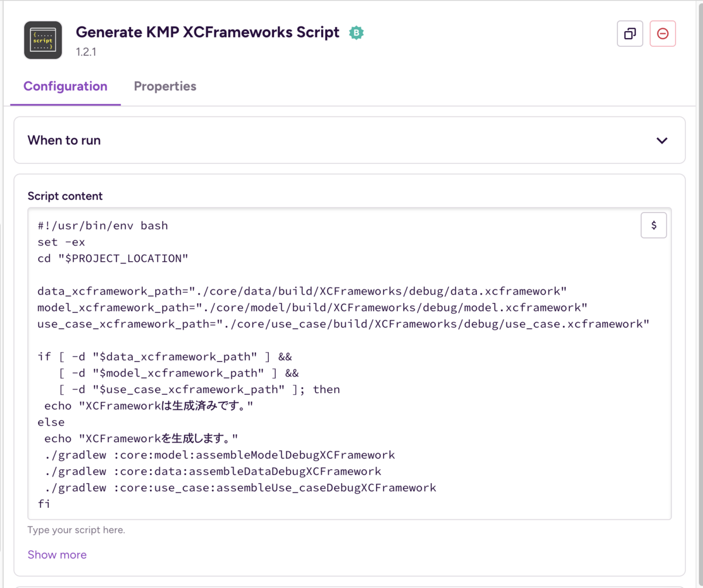Remove the step with the red minus icon
This screenshot has width=703, height=588.
pyautogui.click(x=663, y=33)
